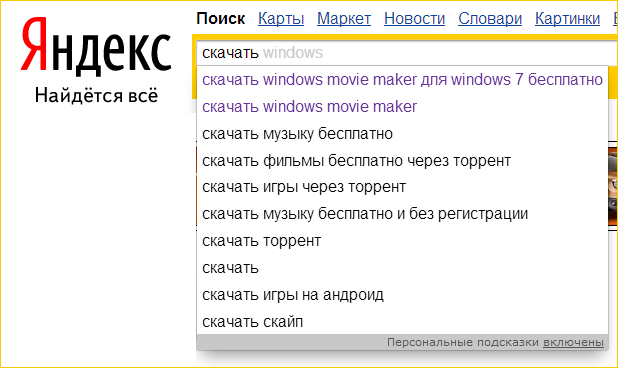Open the Карты link
Image resolution: width=618 pixels, height=368 pixels.
281,19
